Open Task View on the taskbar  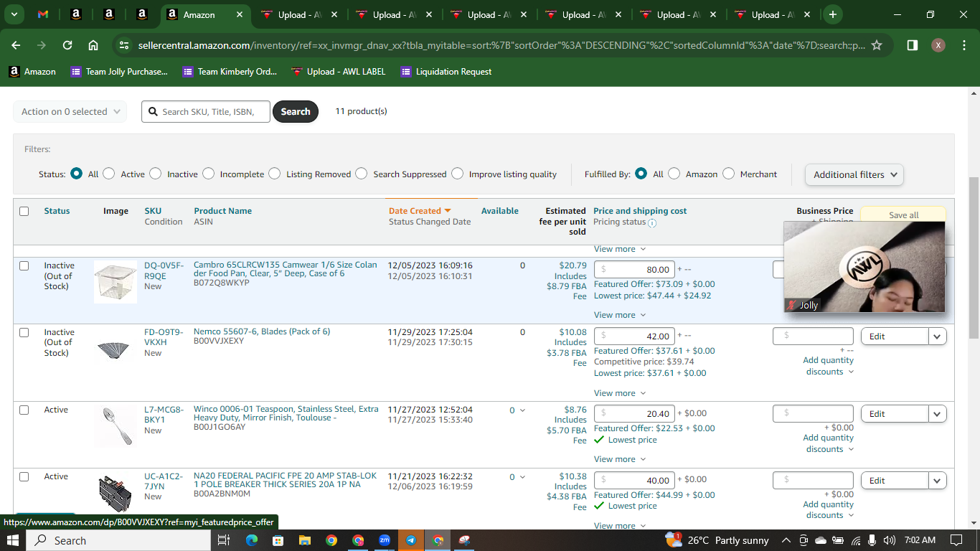pyautogui.click(x=223, y=540)
